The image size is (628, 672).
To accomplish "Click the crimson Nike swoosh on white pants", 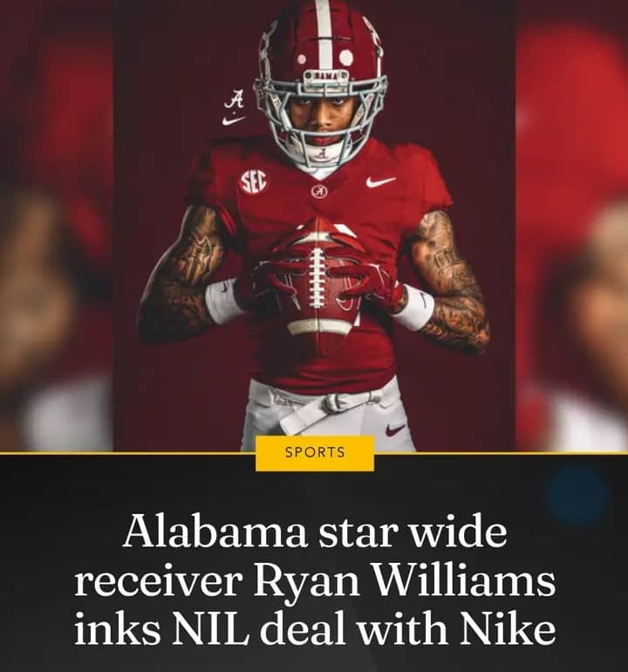I will pos(395,429).
